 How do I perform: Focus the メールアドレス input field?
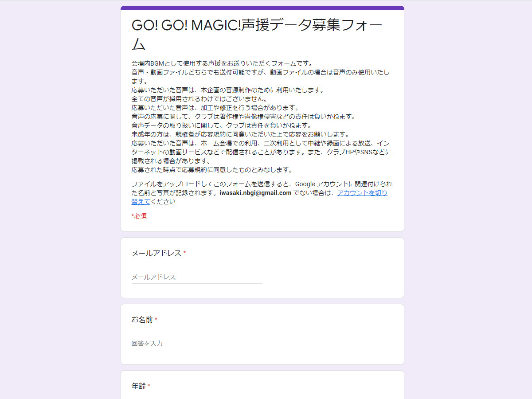[x=197, y=277]
